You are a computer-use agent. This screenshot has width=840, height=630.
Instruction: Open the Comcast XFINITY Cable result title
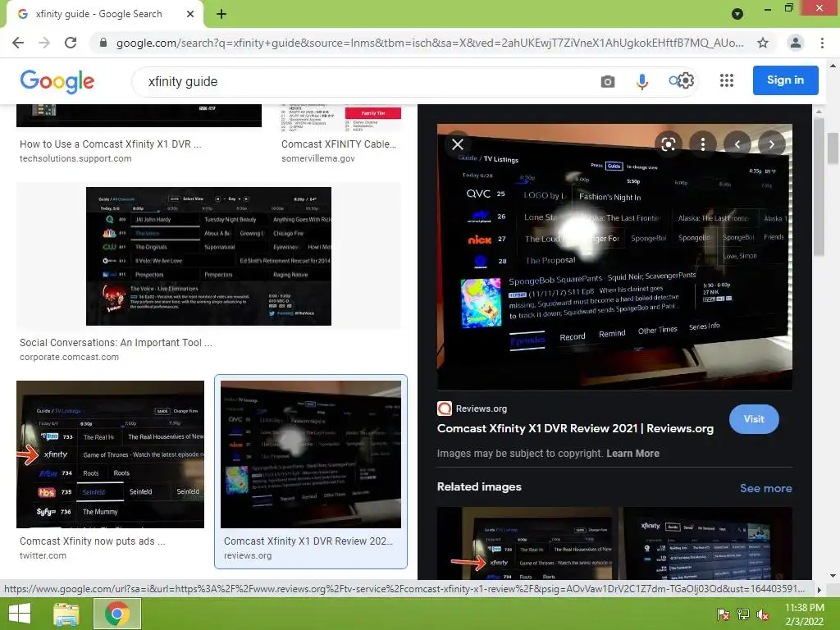339,144
